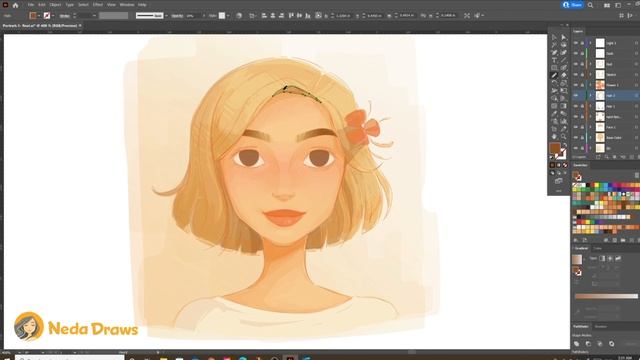This screenshot has height=360, width=640.
Task: Open the stroke weight dropdown
Action: pos(94,16)
